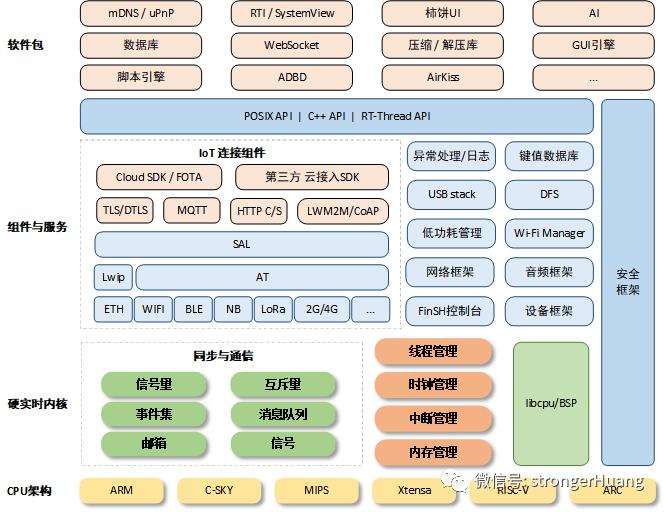Select the green 消息队列 pill
The image size is (665, 512).
coord(283,414)
